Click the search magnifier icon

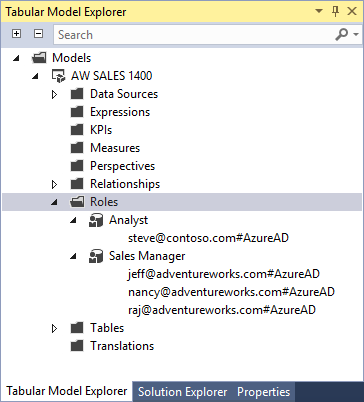342,34
